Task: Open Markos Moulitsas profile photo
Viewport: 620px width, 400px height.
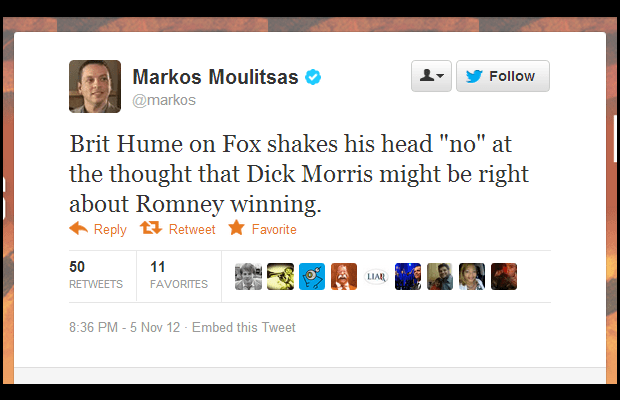Action: click(x=95, y=87)
